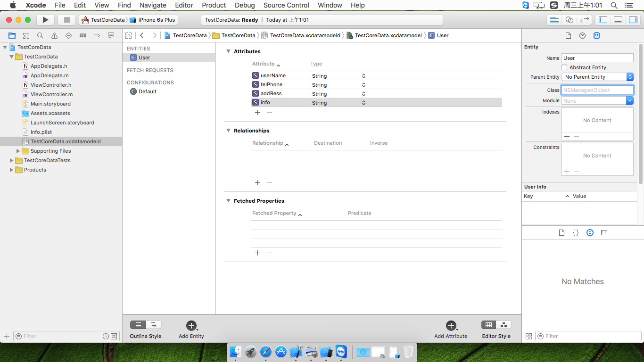Collapse the Relationships section
The width and height of the screenshot is (644, 362).
coord(228,131)
